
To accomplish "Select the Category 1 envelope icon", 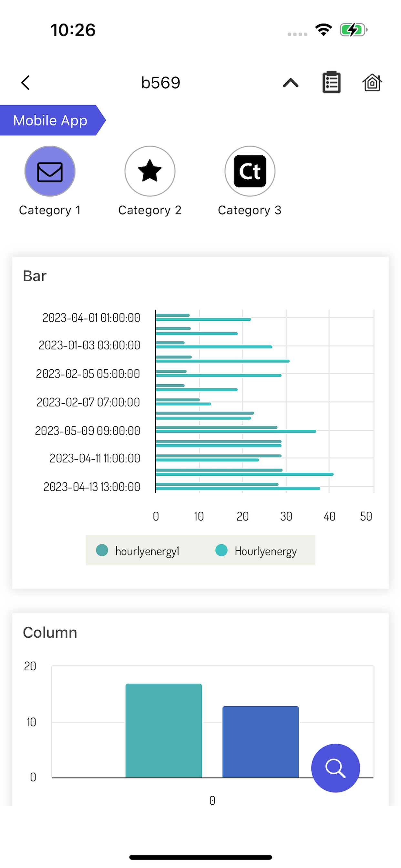I will [x=50, y=171].
